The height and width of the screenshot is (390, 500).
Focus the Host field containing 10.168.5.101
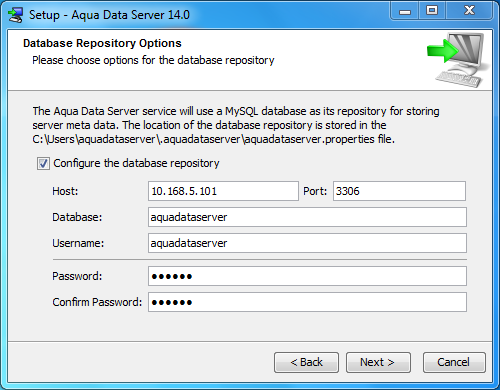223,191
